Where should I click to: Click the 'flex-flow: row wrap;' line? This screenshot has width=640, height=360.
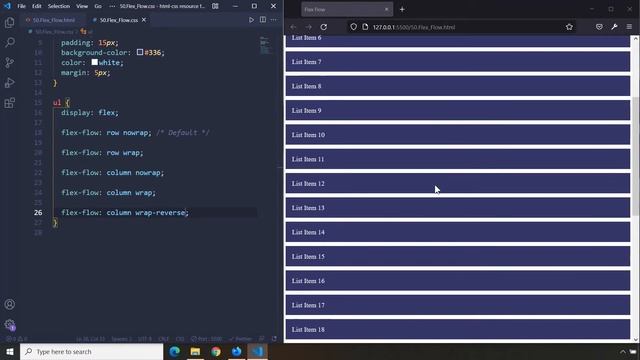tap(102, 152)
